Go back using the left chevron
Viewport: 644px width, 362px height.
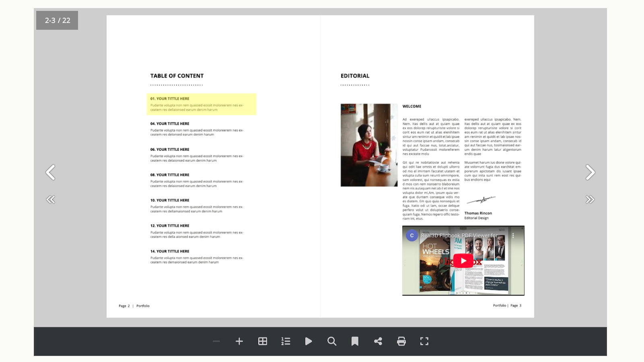click(x=51, y=172)
